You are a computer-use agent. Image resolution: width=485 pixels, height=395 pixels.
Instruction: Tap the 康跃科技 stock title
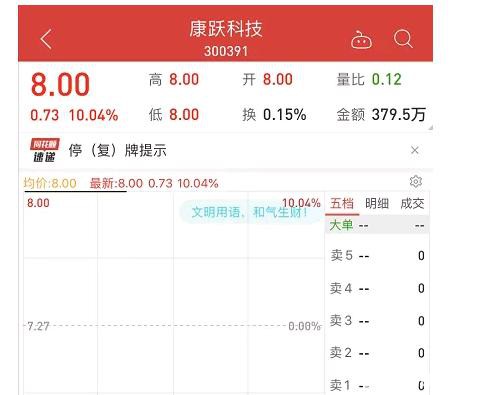click(x=226, y=29)
